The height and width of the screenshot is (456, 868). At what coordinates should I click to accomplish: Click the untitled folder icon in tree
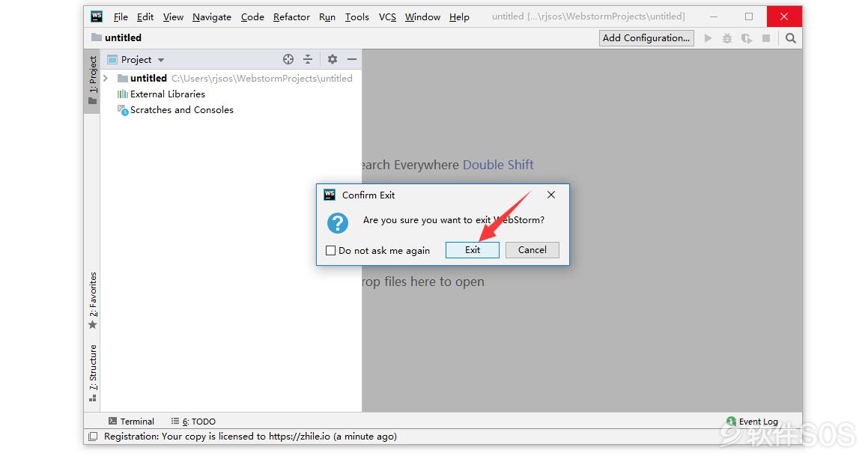[x=122, y=79]
